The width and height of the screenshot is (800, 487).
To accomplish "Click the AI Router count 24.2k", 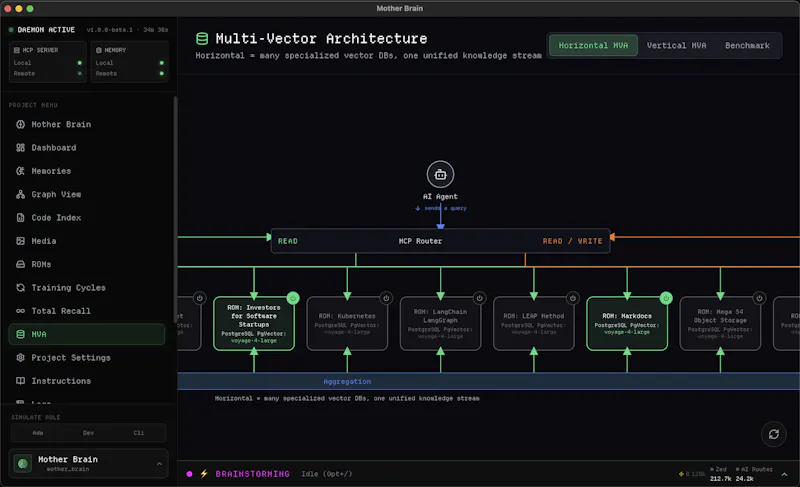I will pos(744,479).
